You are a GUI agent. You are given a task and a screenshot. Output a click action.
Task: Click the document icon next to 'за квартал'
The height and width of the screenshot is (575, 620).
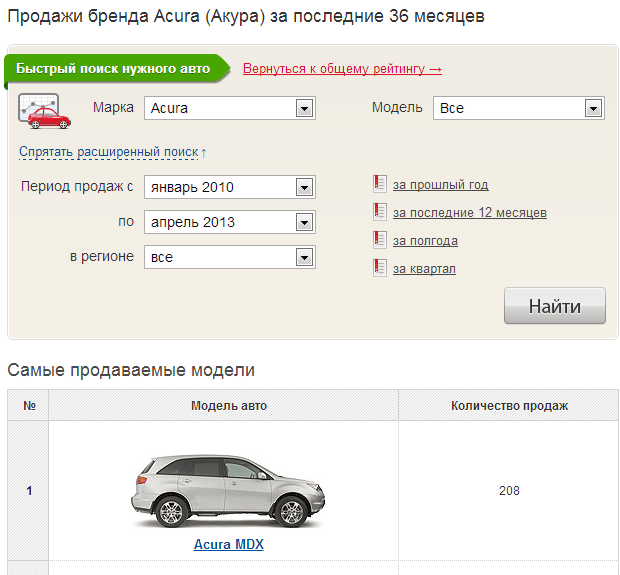(379, 268)
